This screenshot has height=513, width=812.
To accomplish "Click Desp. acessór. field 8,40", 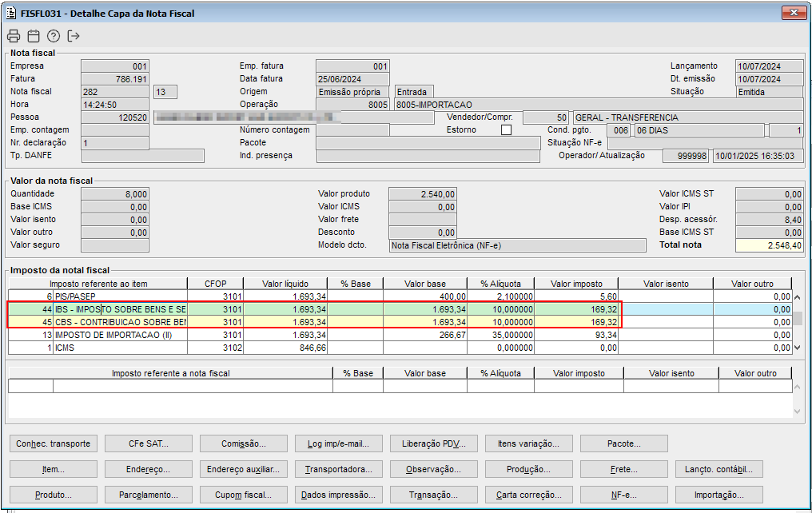I will point(770,220).
